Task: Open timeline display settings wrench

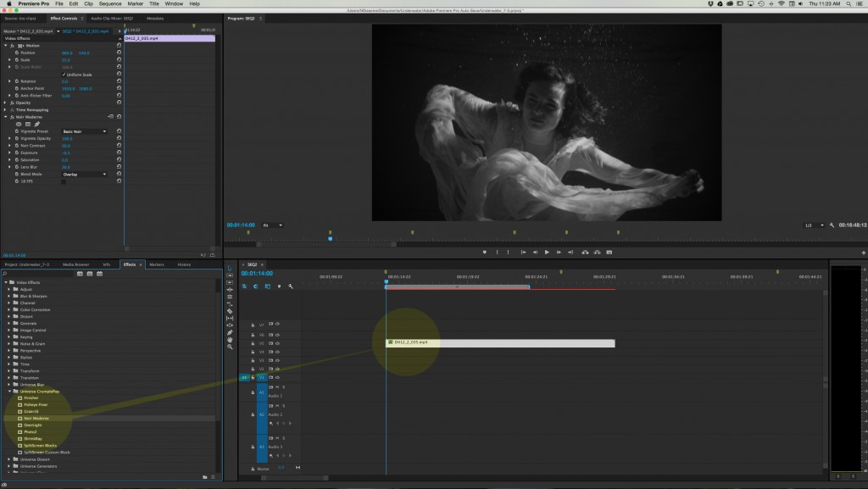Action: point(291,286)
